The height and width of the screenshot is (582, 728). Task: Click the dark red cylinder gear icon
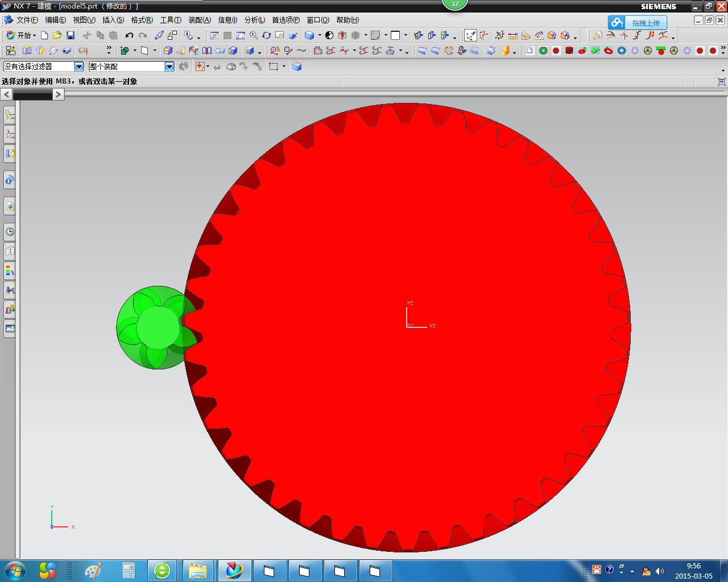click(x=569, y=51)
